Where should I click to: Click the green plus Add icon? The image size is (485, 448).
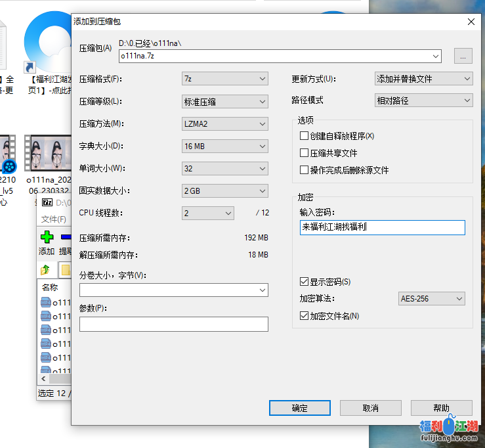tap(46, 237)
